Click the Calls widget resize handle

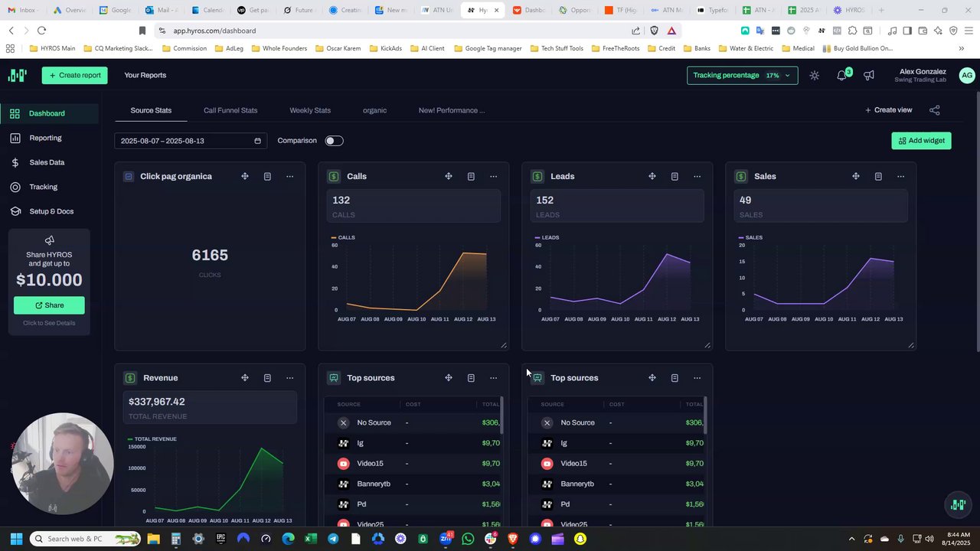504,345
